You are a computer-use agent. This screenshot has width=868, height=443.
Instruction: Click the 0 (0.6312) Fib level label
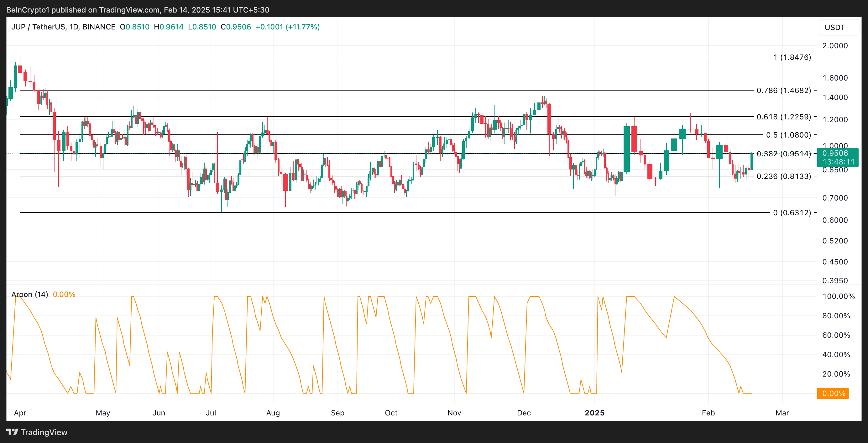[792, 213]
